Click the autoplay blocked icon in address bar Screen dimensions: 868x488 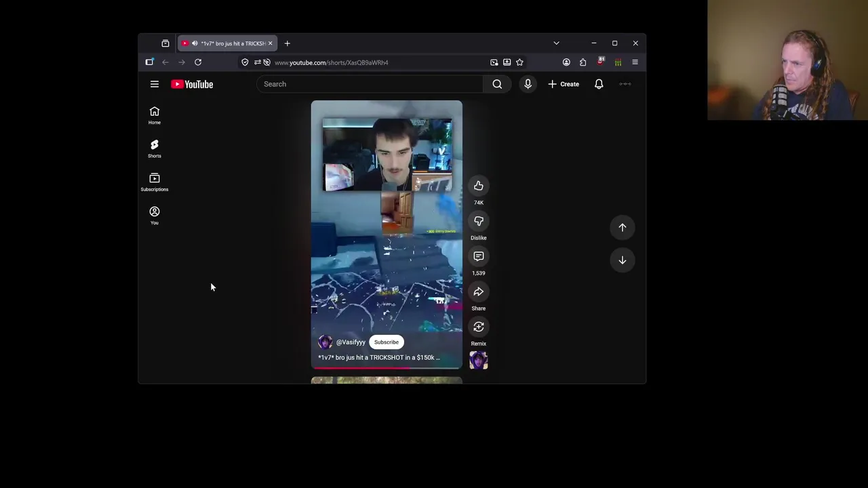pos(267,62)
